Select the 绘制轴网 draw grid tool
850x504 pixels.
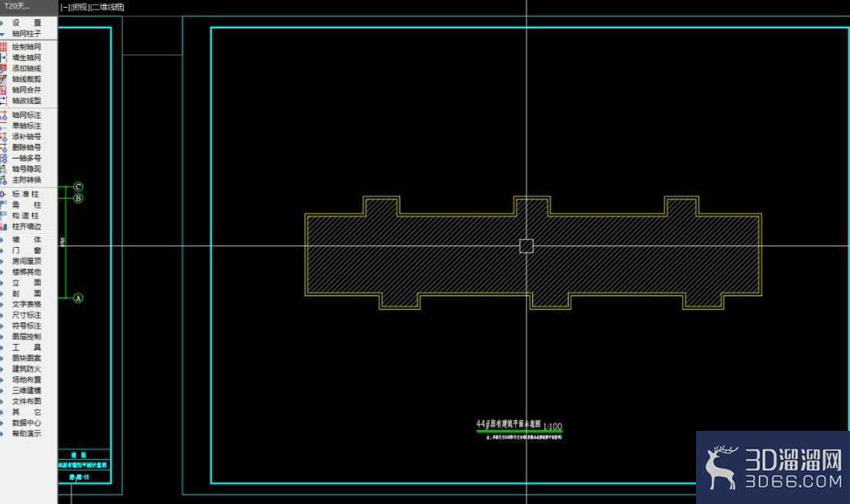point(26,47)
